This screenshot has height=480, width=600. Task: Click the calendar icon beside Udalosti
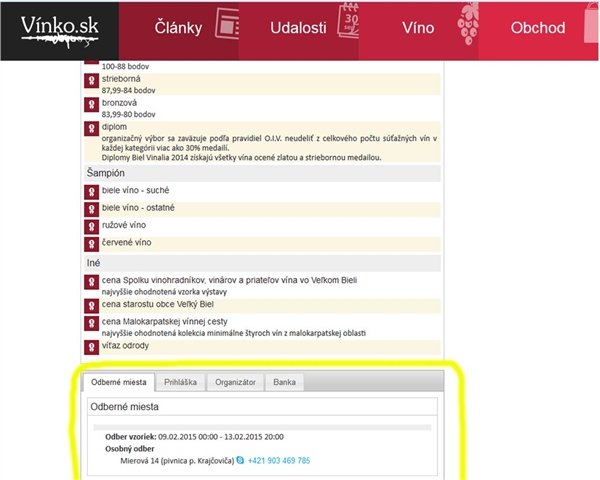(348, 21)
